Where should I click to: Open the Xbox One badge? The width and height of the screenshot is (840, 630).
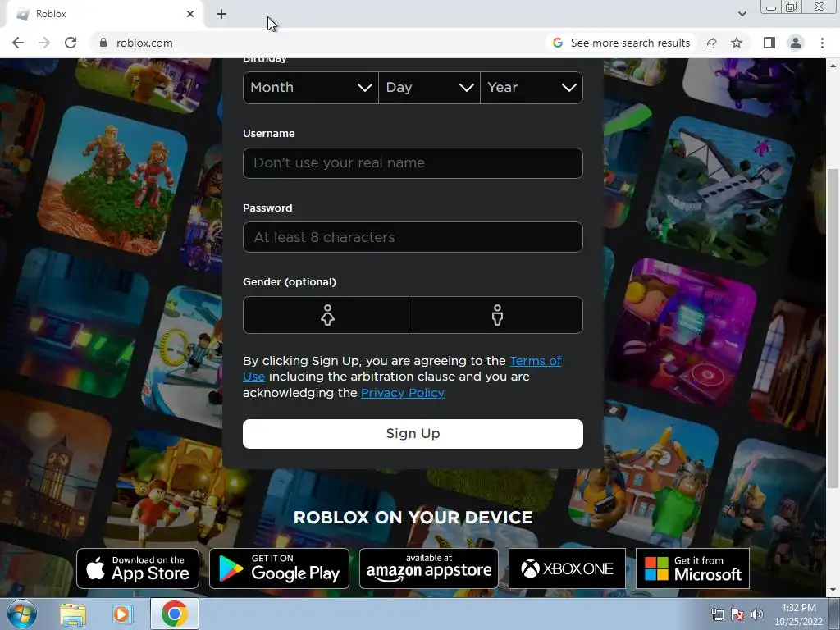[x=567, y=568]
